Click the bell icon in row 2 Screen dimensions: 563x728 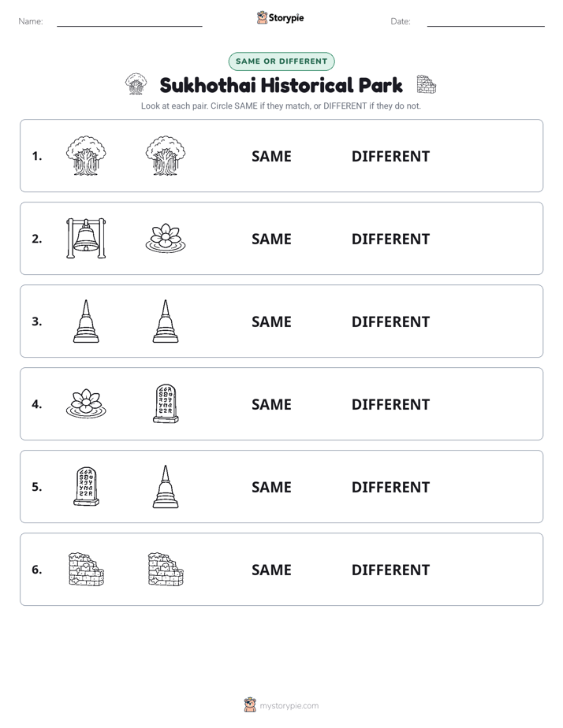click(x=86, y=238)
